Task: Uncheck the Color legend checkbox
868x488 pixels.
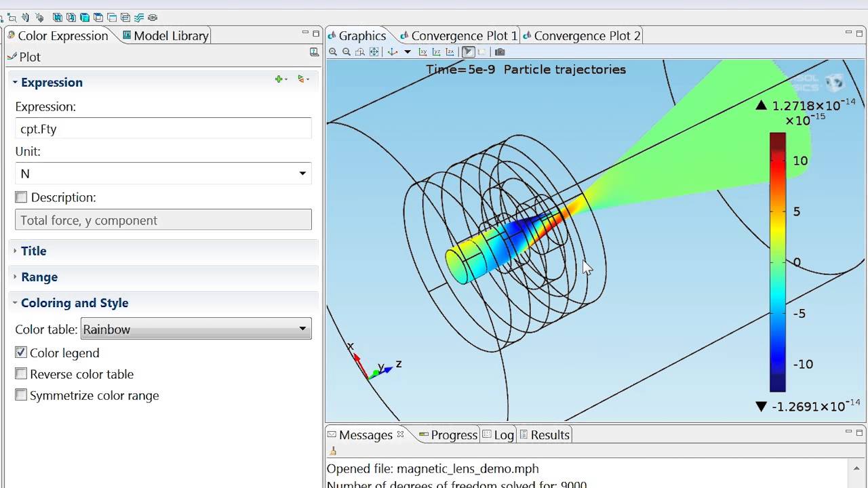Action: [21, 352]
